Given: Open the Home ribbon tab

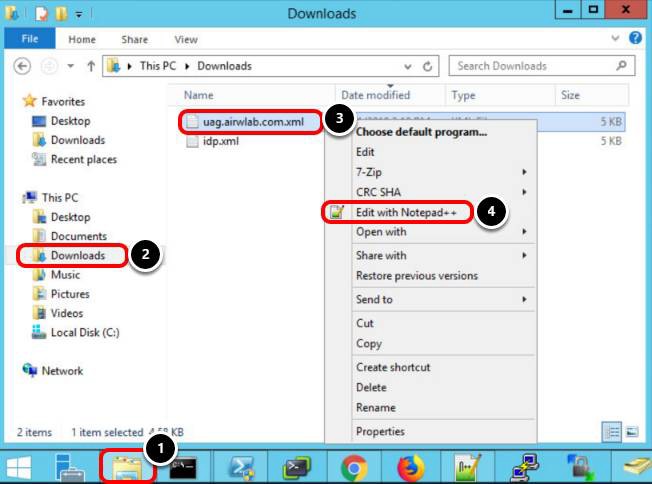Looking at the screenshot, I should 82,40.
